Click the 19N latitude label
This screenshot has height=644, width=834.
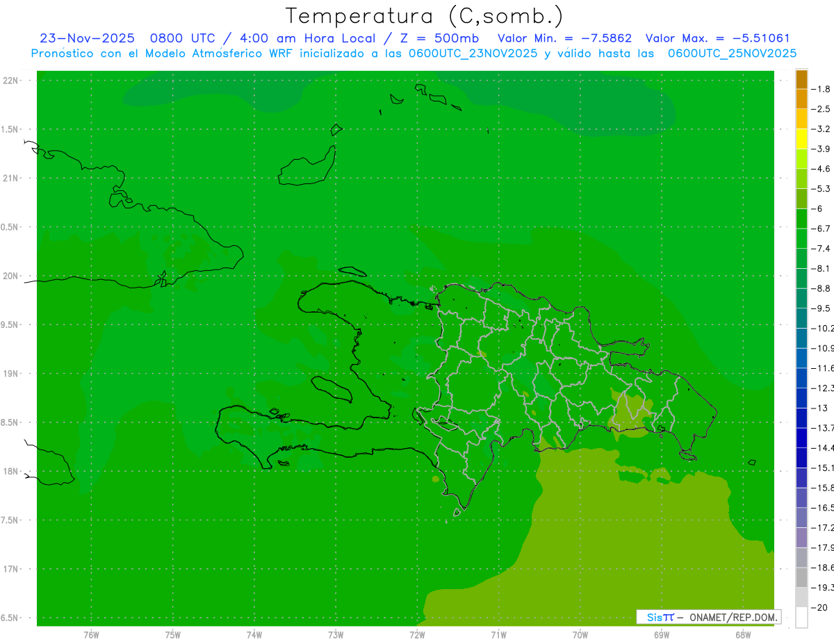(10, 374)
